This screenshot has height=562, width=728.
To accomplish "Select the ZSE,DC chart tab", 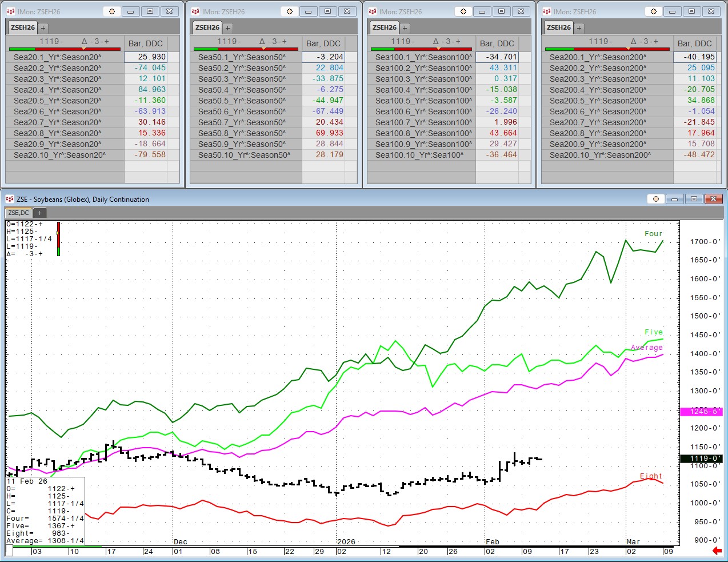I will click(x=18, y=213).
